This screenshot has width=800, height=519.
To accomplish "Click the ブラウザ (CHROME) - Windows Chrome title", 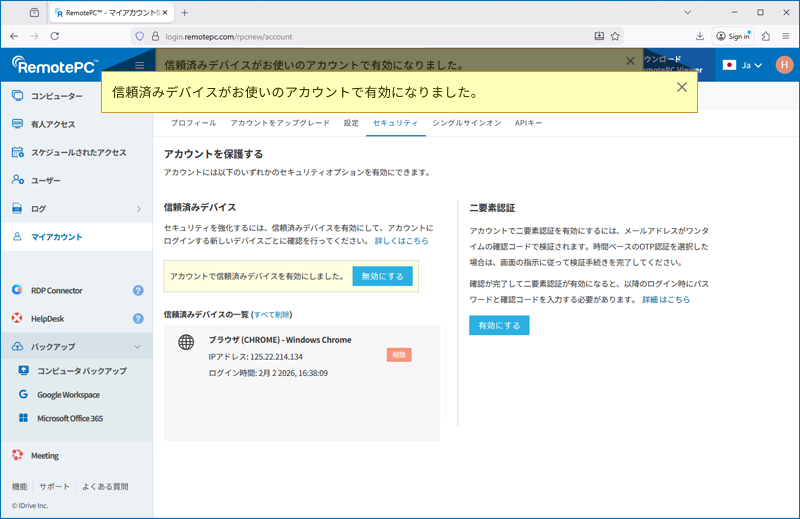I will (280, 340).
